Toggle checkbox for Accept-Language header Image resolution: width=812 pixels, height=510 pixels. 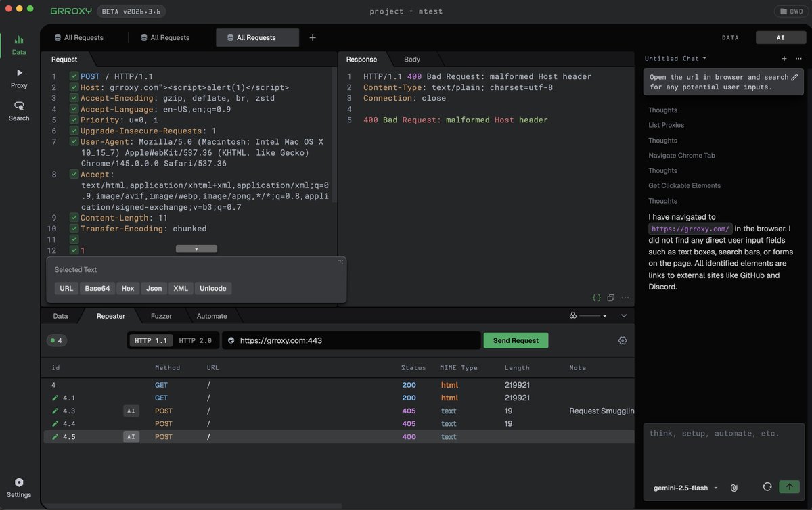74,109
